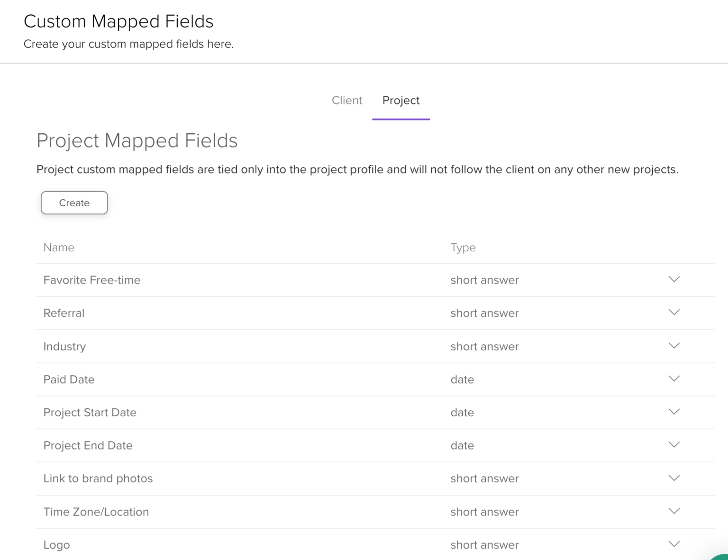Click the Project Mapped Fields heading
This screenshot has height=560, width=728.
(x=137, y=141)
